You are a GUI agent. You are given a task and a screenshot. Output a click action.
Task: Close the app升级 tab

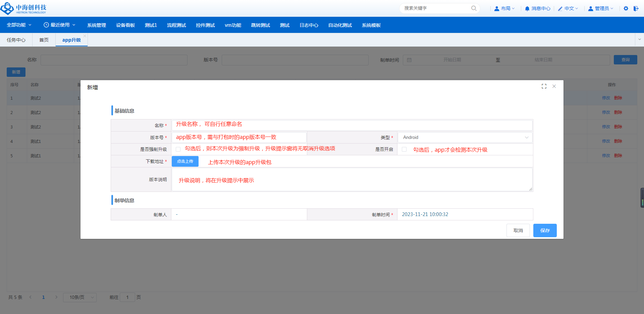coord(85,36)
